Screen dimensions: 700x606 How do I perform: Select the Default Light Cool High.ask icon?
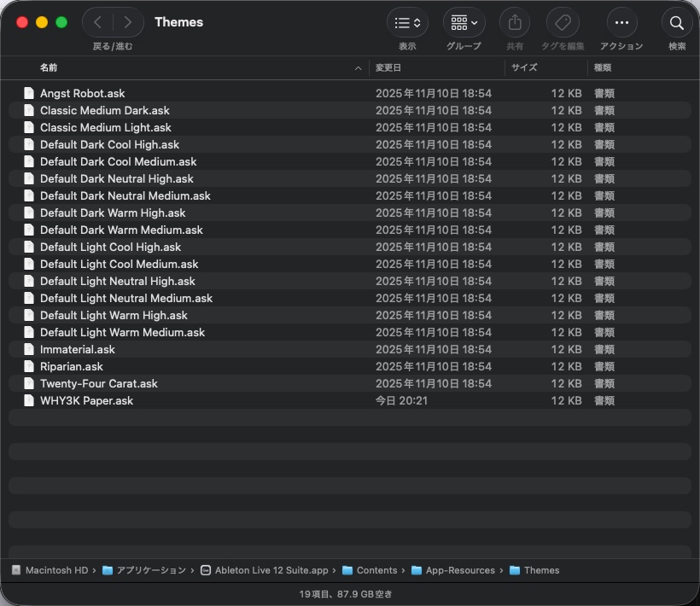pyautogui.click(x=29, y=247)
